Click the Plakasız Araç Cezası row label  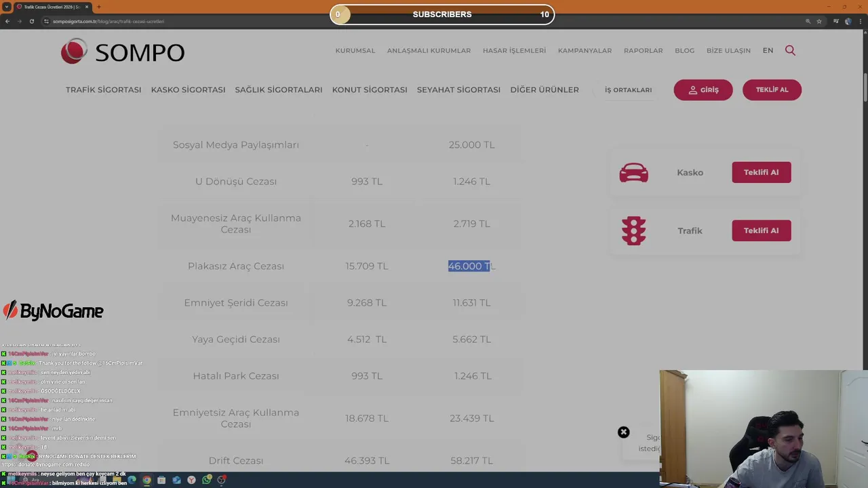pos(236,266)
